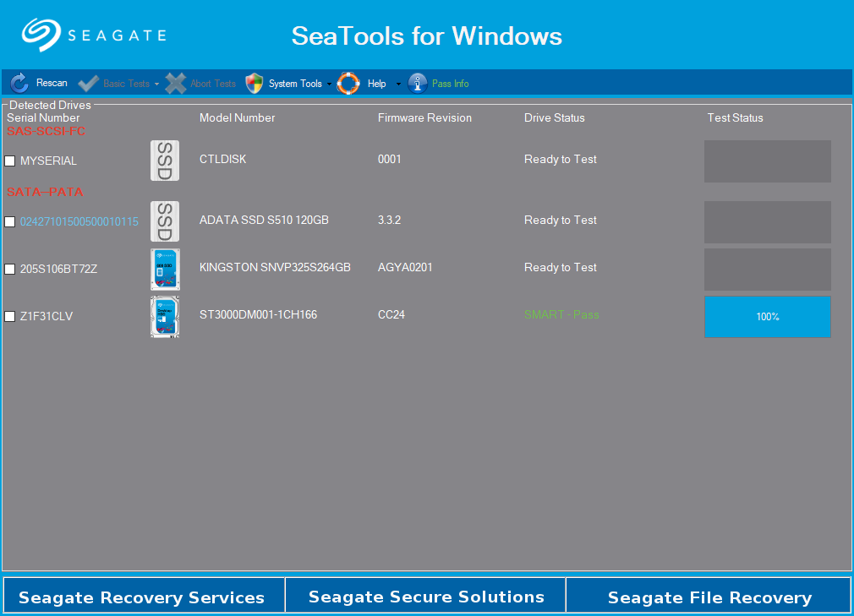Viewport: 854px width, 616px height.
Task: Click firmware revision CC24
Action: pos(391,314)
